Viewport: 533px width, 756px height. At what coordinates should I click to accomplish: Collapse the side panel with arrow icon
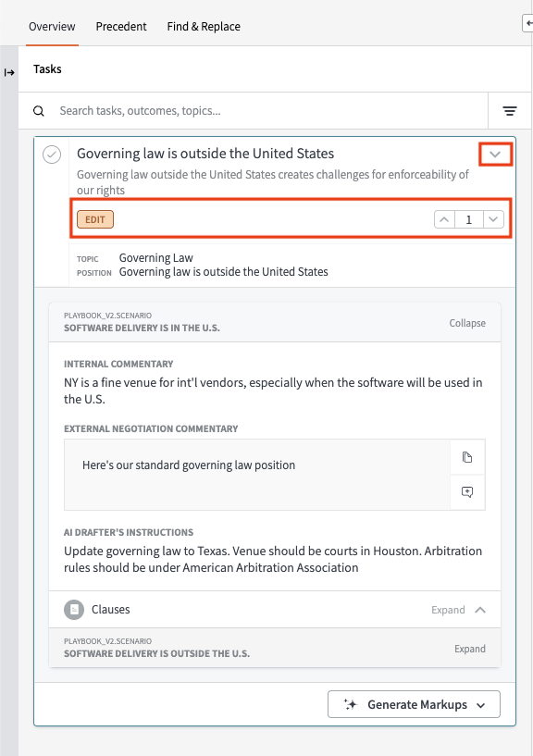point(9,73)
